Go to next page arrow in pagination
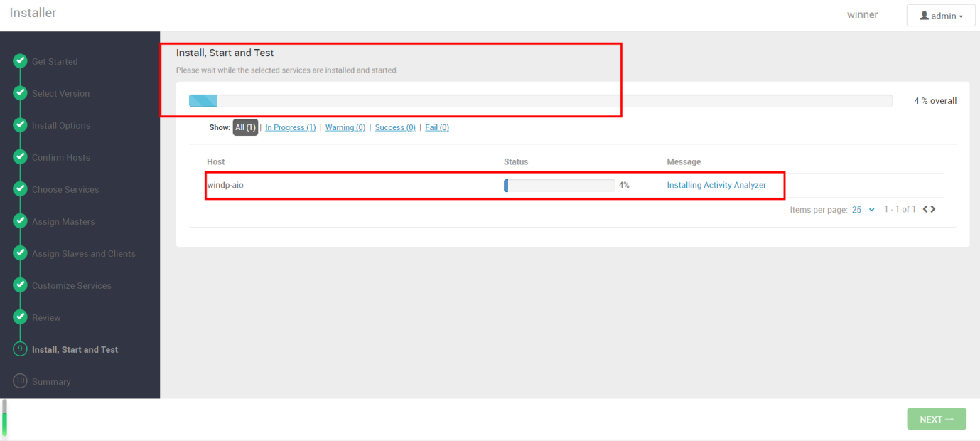The width and height of the screenshot is (980, 441). [932, 209]
